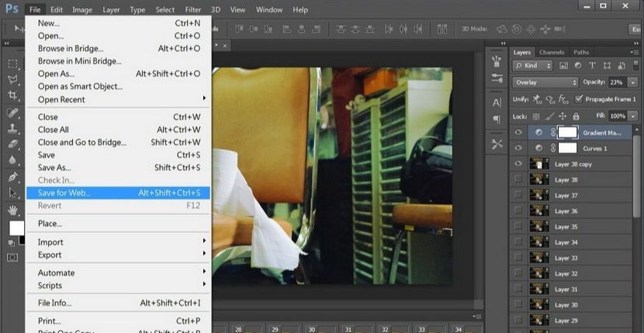The width and height of the screenshot is (644, 333).
Task: Click the lock all padlock icon
Action: click(x=576, y=116)
